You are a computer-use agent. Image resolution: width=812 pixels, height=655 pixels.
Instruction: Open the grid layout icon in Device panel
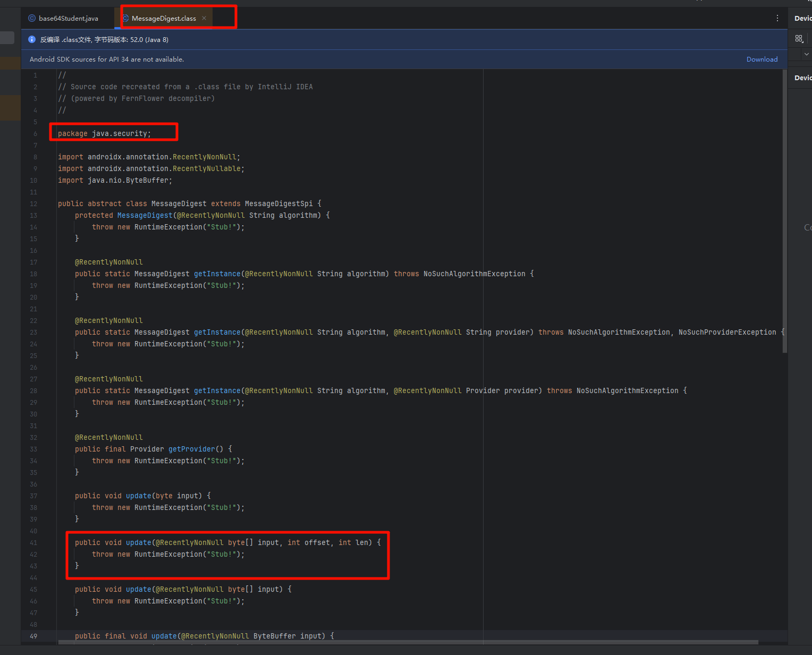pos(799,39)
